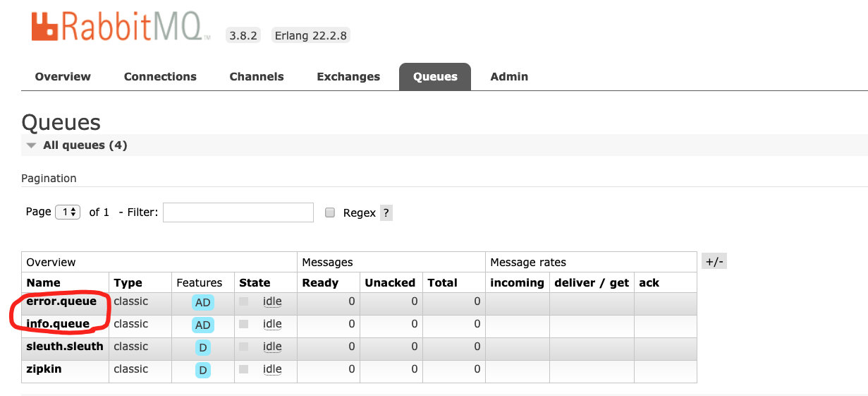The height and width of the screenshot is (396, 868).
Task: Sort by the ack column header
Action: click(x=649, y=282)
